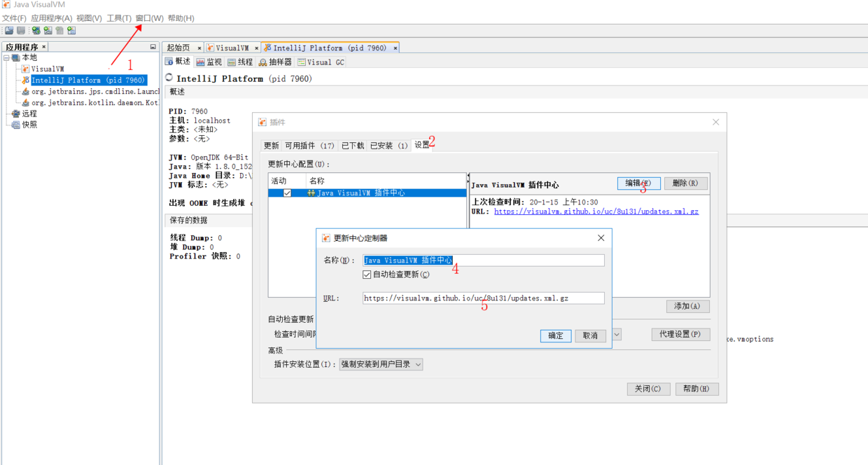Viewport: 868px width, 465px height.
Task: Select org.jetbrains.jps.cmdline.Launcher in the tree
Action: pyautogui.click(x=96, y=91)
